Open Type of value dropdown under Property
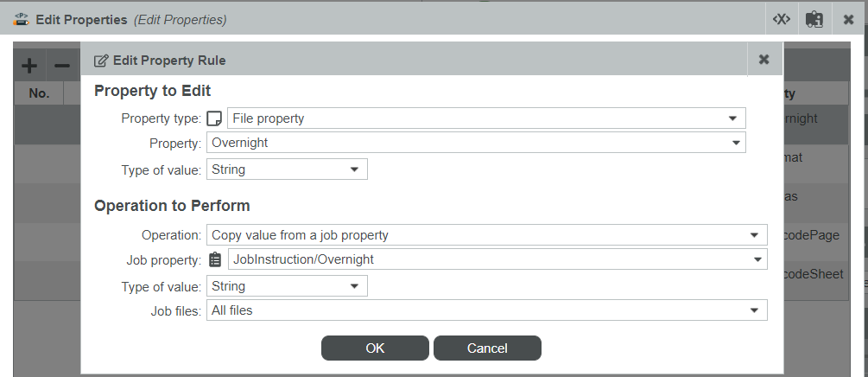 [287, 169]
